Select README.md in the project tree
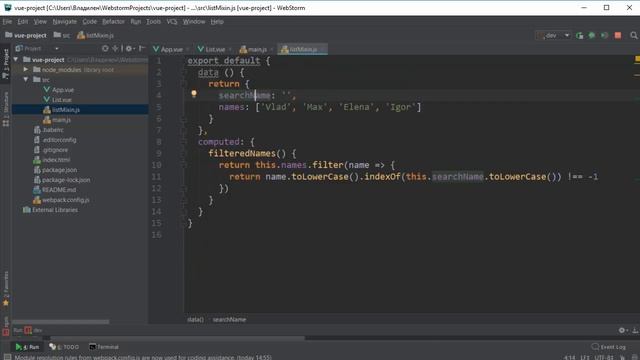The width and height of the screenshot is (640, 360). click(x=59, y=190)
